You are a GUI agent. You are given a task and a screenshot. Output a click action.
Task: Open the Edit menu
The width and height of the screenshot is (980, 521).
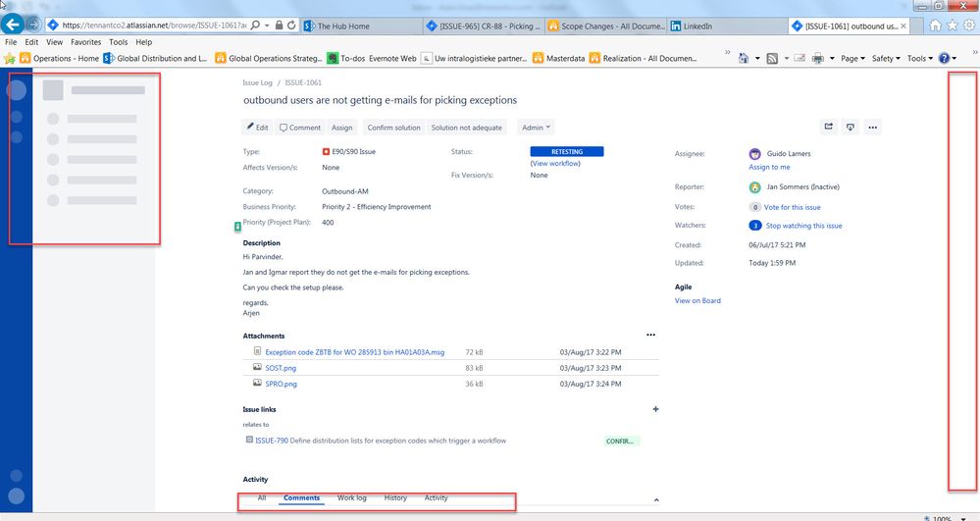click(31, 42)
